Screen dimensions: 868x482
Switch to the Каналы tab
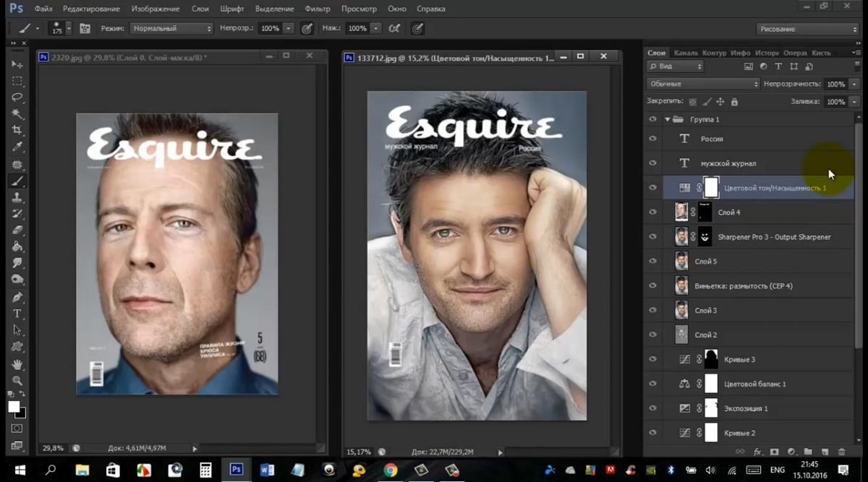685,53
